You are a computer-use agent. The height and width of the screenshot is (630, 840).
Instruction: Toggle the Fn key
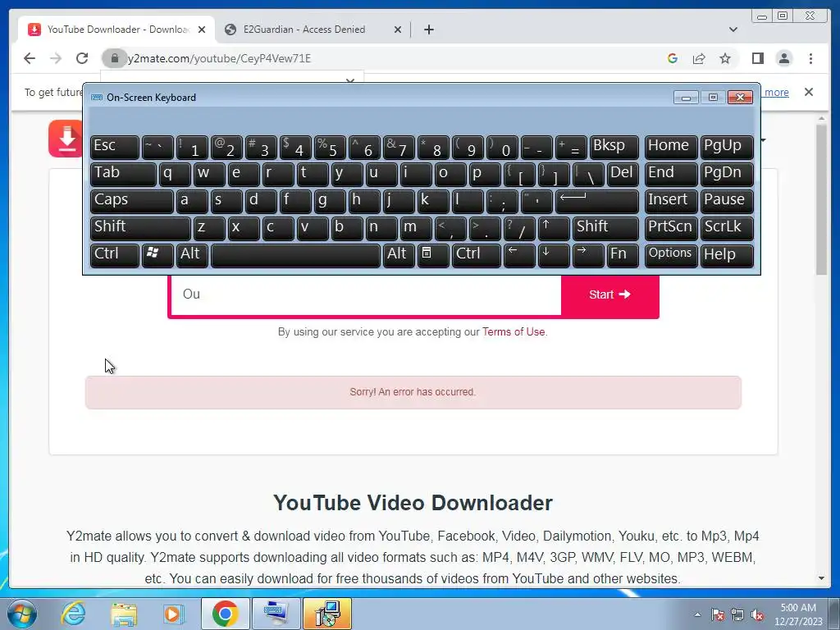tap(623, 255)
